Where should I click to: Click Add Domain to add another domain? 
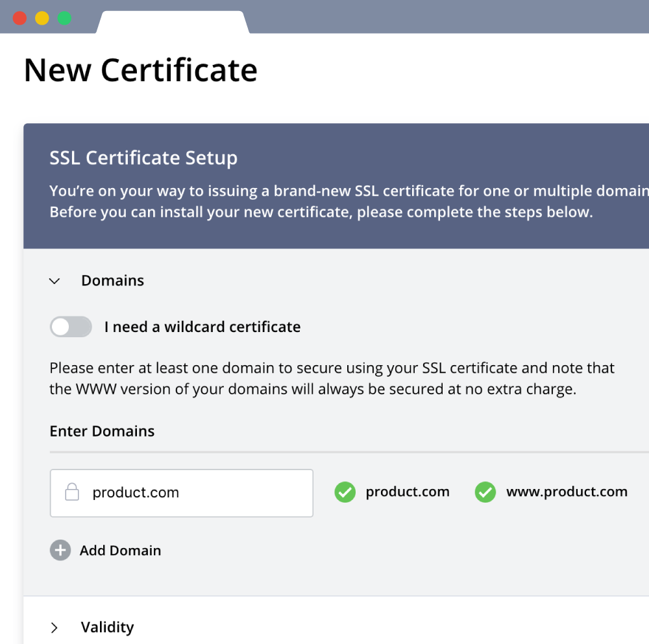point(120,550)
